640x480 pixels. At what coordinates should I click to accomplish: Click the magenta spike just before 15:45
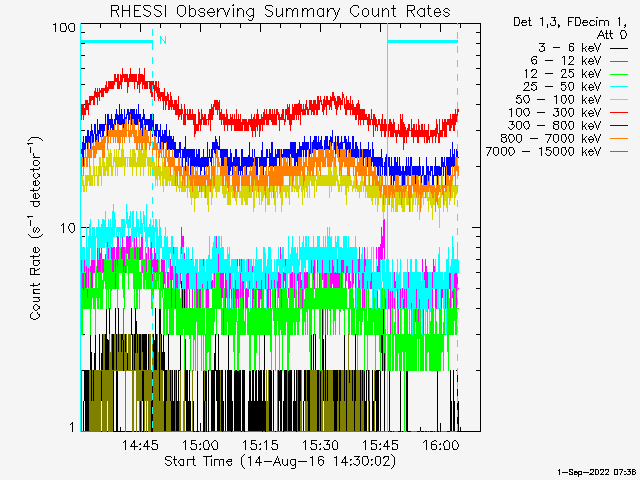coord(383,239)
